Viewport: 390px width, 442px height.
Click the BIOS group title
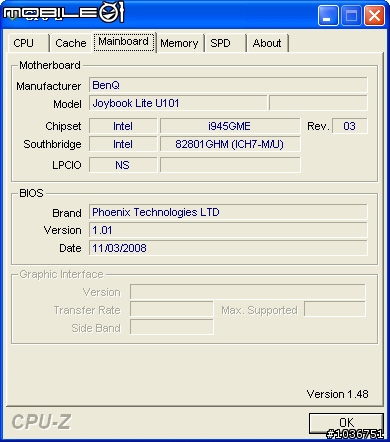point(31,193)
